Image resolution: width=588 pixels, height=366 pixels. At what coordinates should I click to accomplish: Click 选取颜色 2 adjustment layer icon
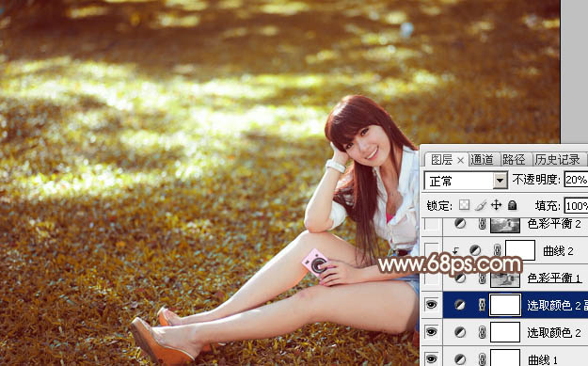pos(460,332)
